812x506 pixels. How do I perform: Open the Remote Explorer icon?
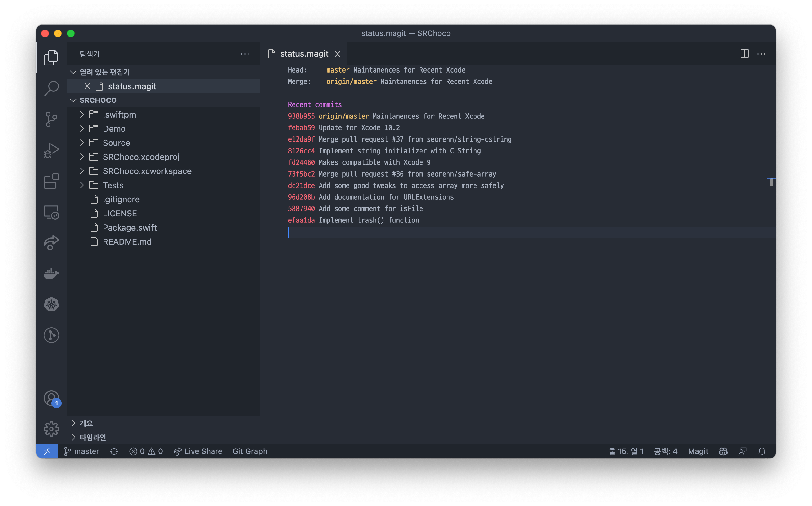tap(51, 212)
